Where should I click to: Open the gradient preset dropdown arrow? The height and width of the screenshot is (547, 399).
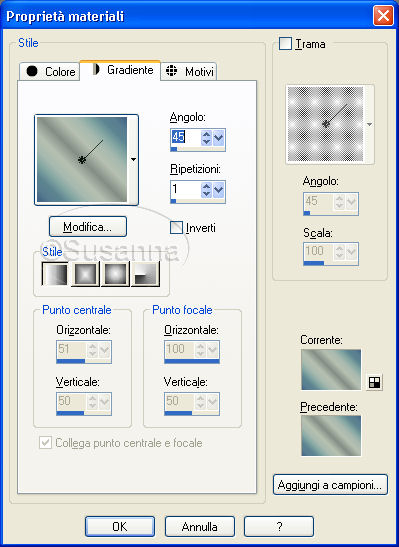[133, 160]
